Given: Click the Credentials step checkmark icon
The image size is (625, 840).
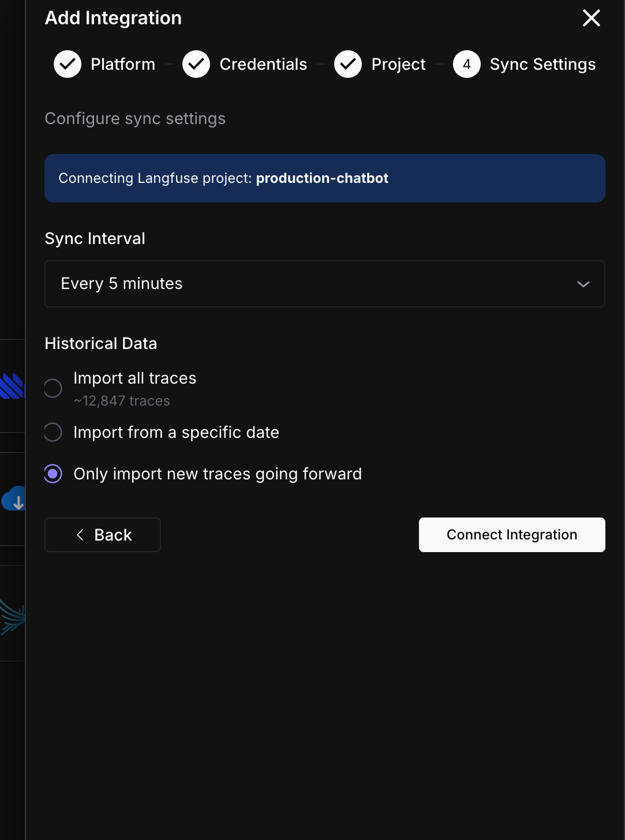Looking at the screenshot, I should [x=196, y=64].
